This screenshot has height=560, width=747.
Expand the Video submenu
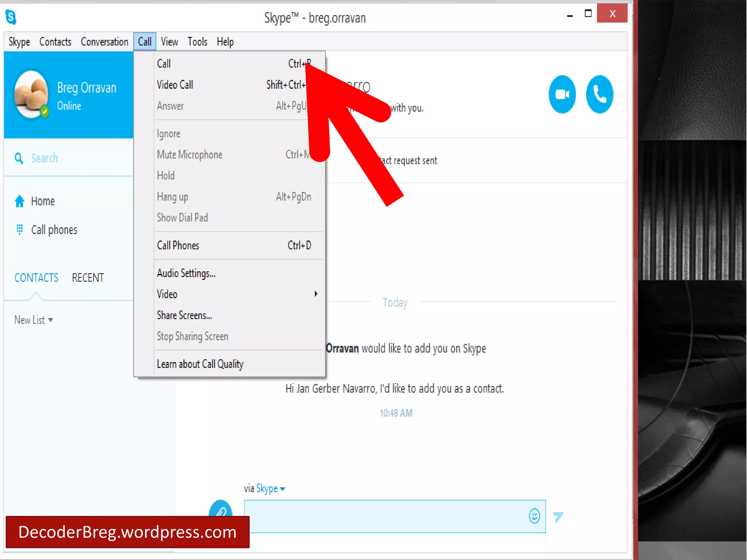tap(239, 294)
